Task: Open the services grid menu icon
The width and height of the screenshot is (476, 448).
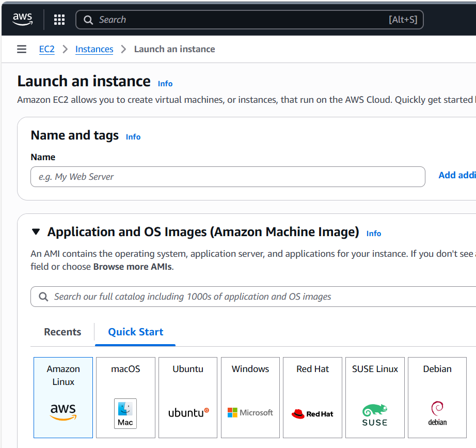Action: 59,20
